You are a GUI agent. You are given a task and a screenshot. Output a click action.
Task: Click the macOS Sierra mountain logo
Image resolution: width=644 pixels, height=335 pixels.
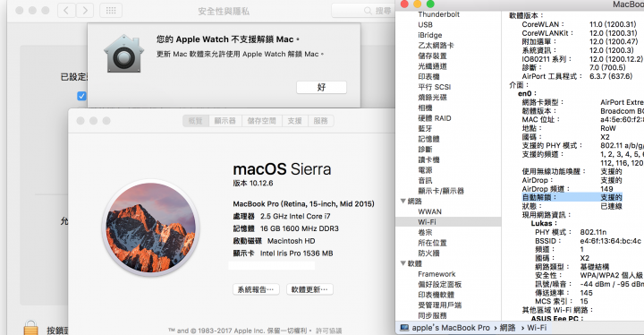[x=151, y=228]
